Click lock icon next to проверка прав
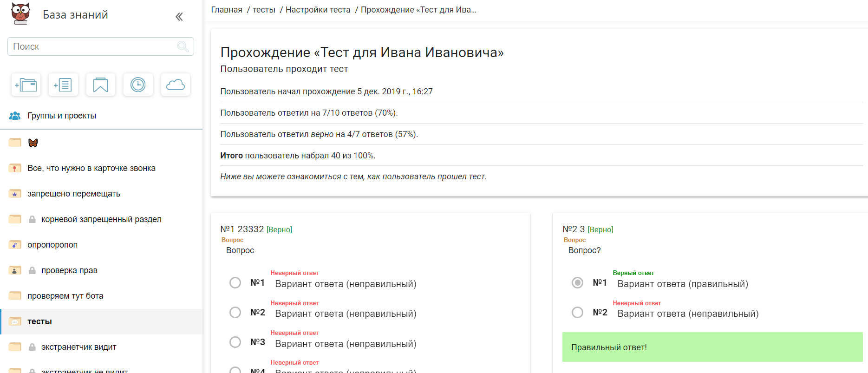 (32, 270)
